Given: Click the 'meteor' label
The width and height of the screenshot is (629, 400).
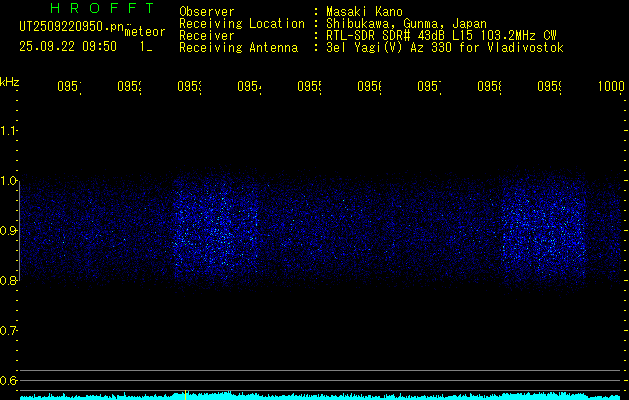Looking at the screenshot, I should pos(145,32).
